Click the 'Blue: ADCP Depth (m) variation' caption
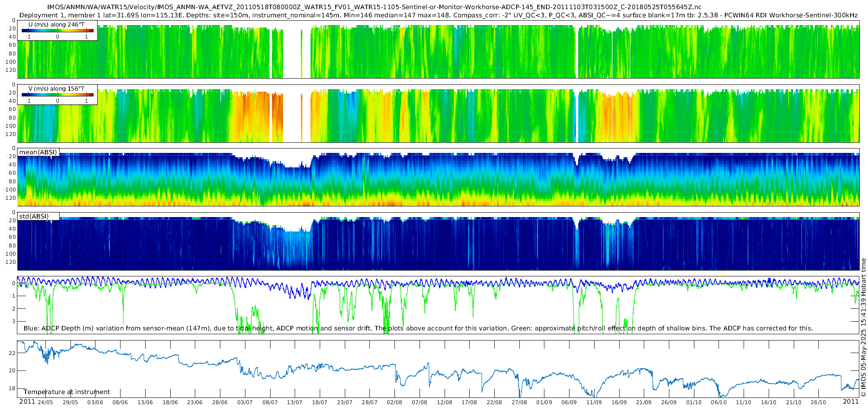The height and width of the screenshot is (410, 868). click(418, 328)
